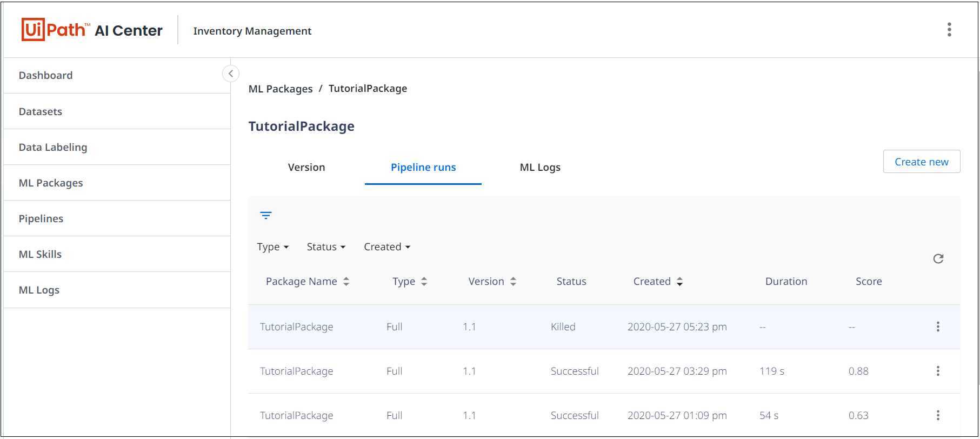Expand the Status filter dropdown
980x439 pixels.
pyautogui.click(x=326, y=247)
